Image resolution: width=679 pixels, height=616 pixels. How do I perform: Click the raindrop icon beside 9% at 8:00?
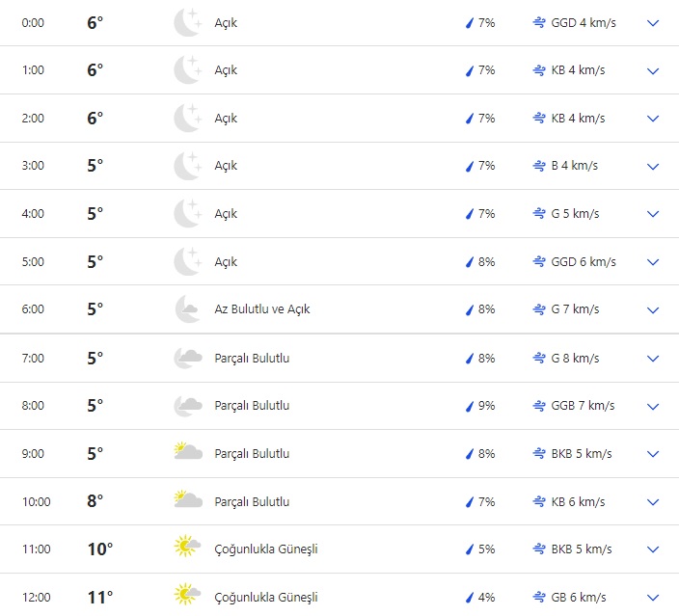471,406
